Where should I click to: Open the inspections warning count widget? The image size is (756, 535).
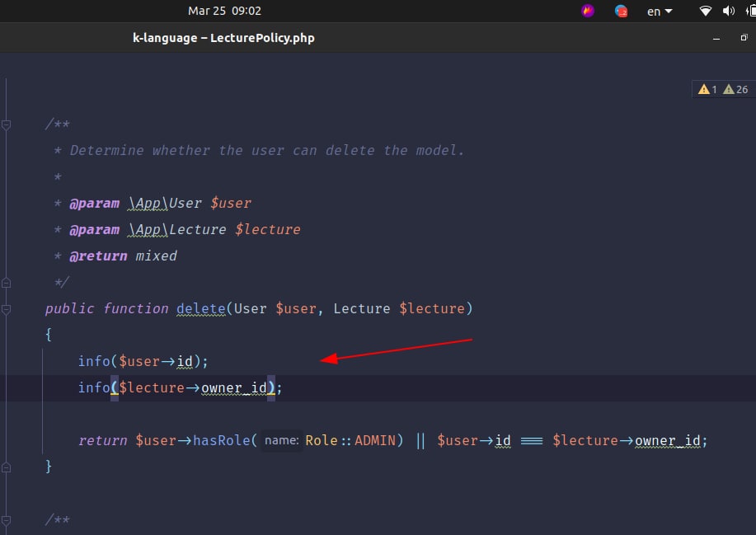pos(723,89)
